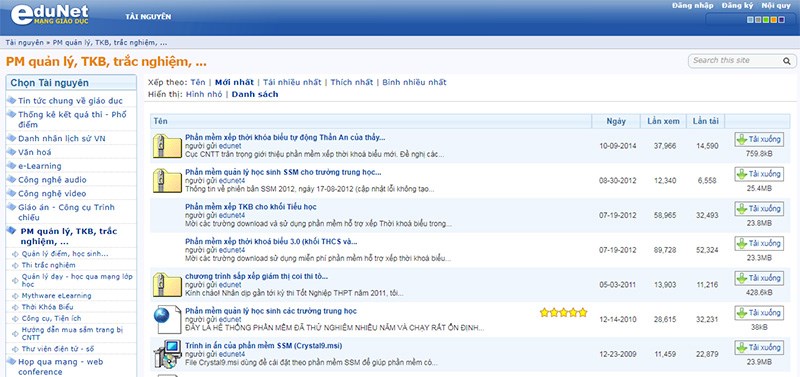Click the bullet icon beside Công nghệ audio

tap(11, 179)
